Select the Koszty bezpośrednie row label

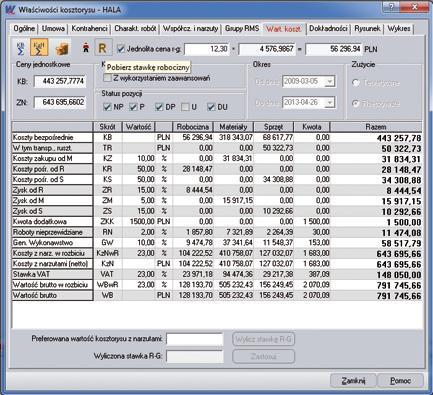pos(52,137)
